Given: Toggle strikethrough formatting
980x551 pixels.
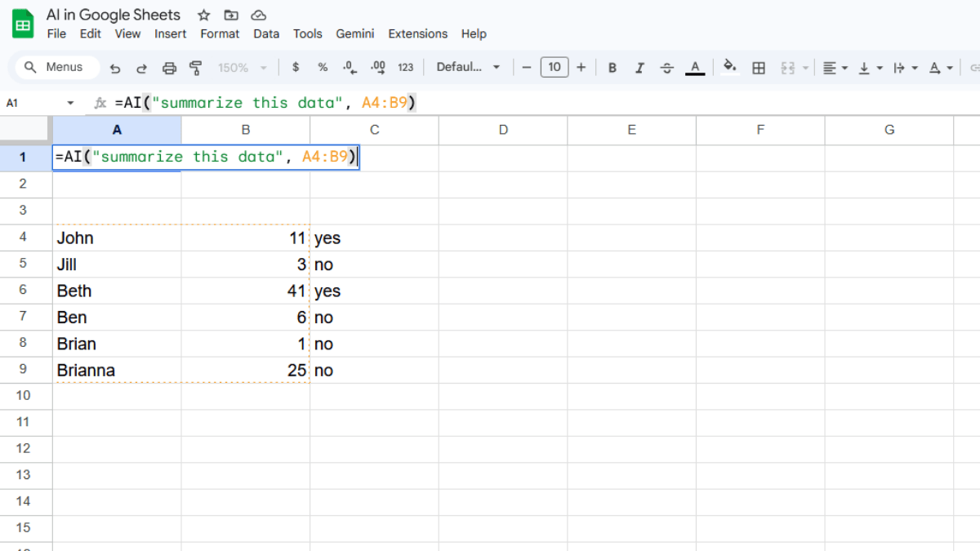Looking at the screenshot, I should pyautogui.click(x=667, y=67).
